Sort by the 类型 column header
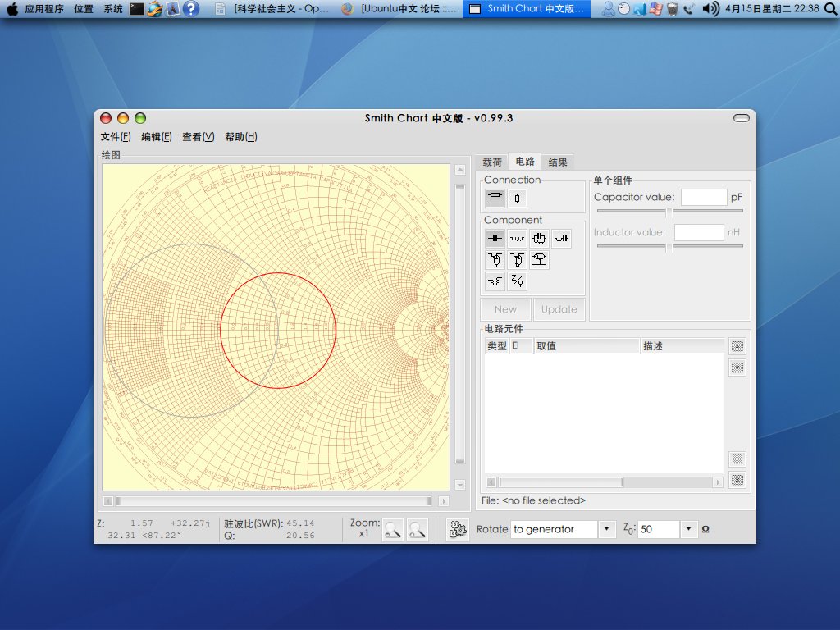The width and height of the screenshot is (840, 630). [496, 346]
